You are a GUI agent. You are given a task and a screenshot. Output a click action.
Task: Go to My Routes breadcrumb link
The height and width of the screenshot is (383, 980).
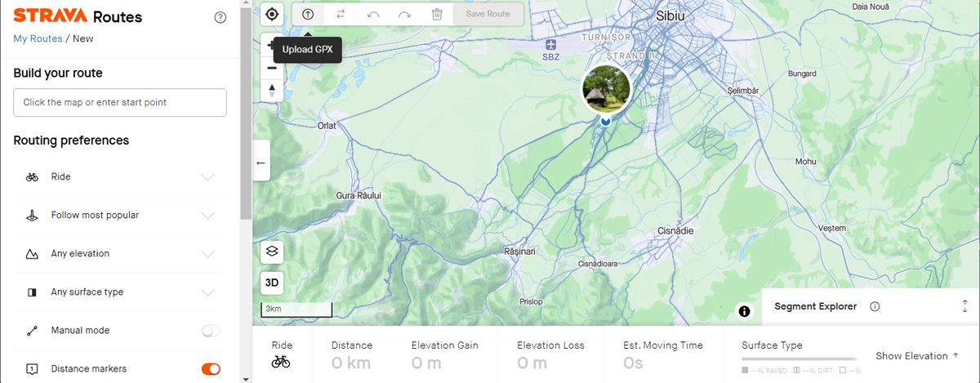click(38, 38)
